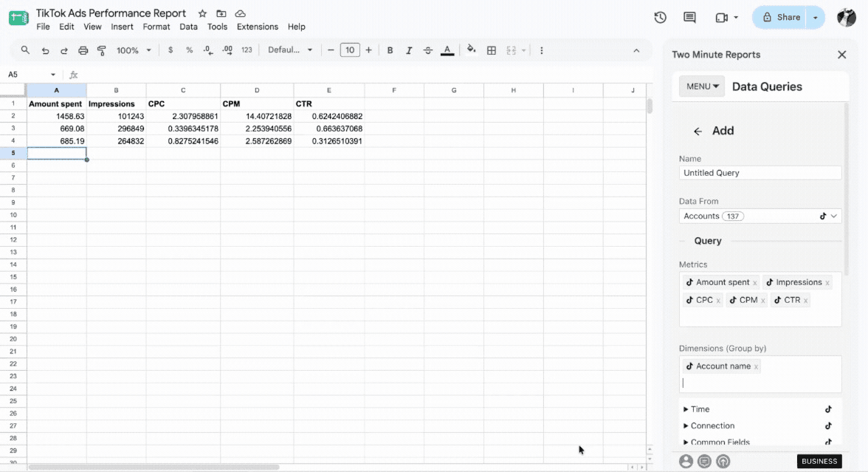Redo the last action

click(63, 50)
